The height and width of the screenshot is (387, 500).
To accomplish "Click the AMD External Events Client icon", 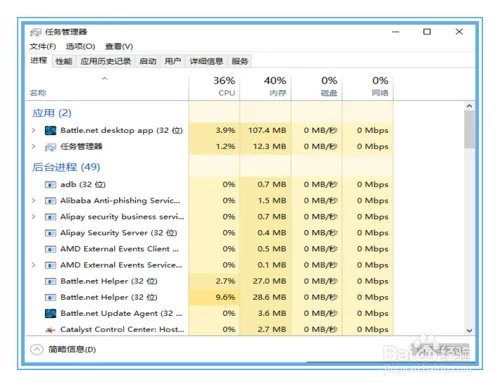I will coord(50,249).
